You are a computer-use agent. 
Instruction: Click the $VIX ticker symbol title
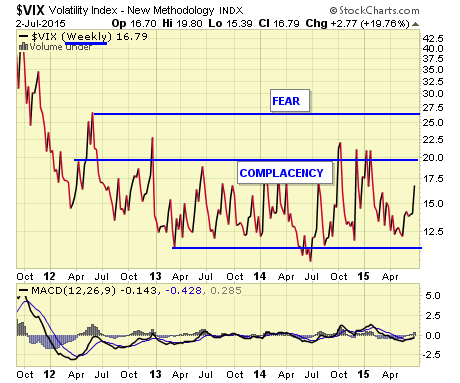pyautogui.click(x=30, y=10)
